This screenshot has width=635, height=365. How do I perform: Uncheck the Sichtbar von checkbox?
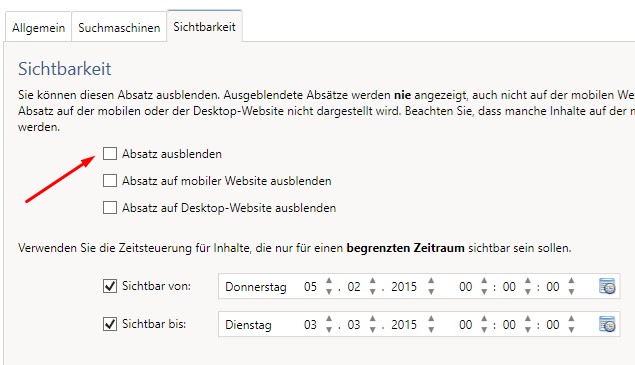coord(110,286)
